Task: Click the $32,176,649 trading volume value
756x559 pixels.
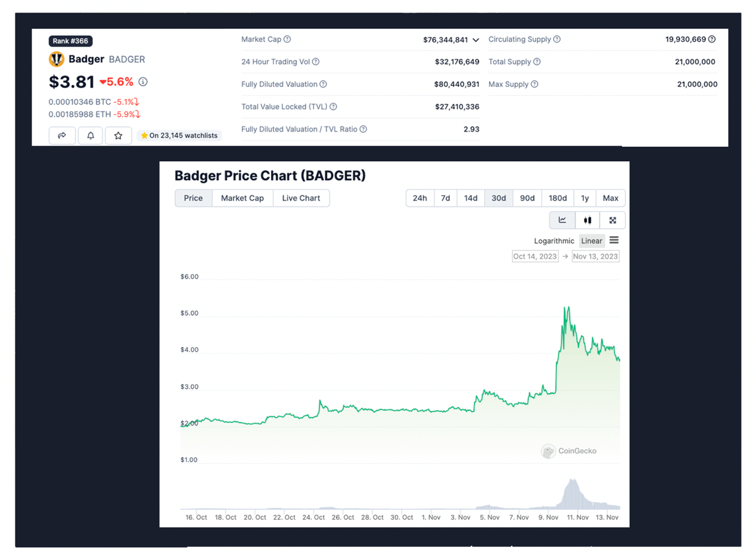Action: [457, 62]
